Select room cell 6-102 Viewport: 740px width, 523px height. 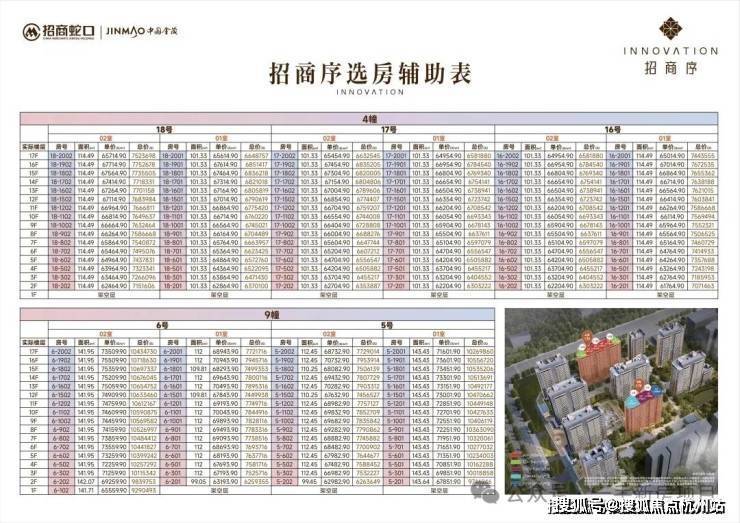click(x=61, y=491)
